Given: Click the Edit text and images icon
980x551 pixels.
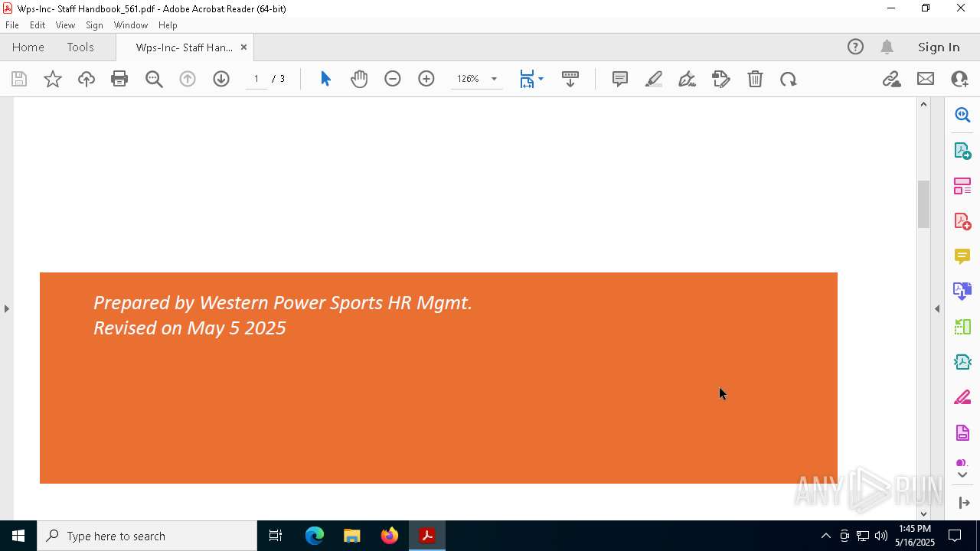Looking at the screenshot, I should pos(721,79).
